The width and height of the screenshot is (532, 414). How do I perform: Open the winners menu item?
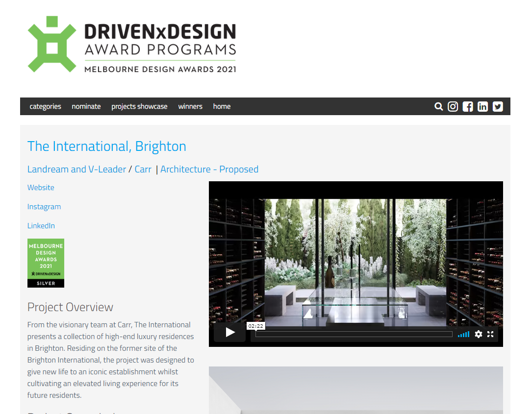[x=190, y=106]
